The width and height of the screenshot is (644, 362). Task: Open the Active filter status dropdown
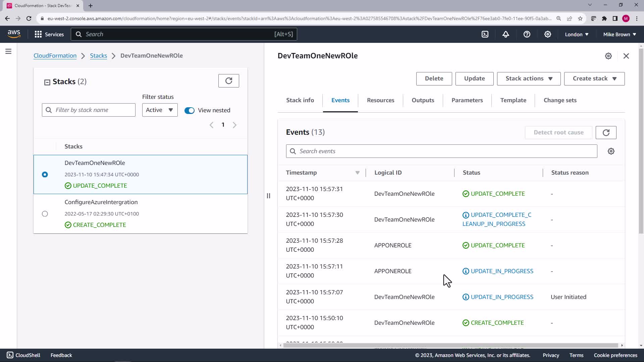click(160, 110)
